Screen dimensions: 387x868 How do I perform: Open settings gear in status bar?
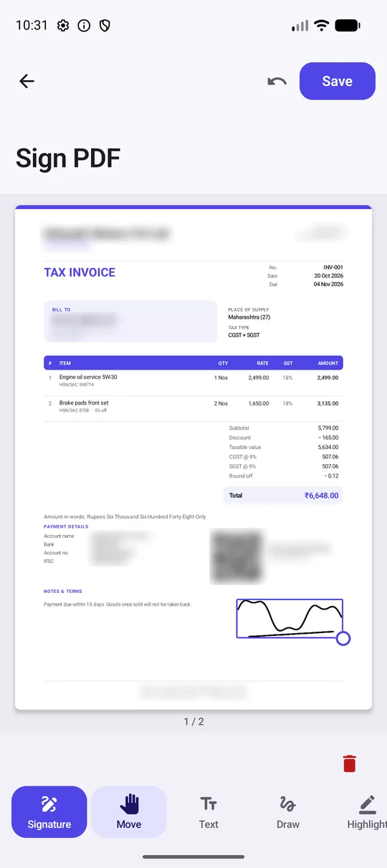point(63,26)
